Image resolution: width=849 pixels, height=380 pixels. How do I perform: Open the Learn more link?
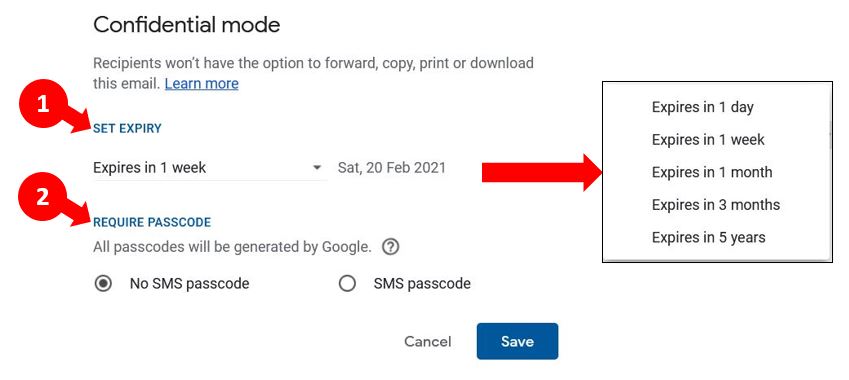(x=201, y=83)
